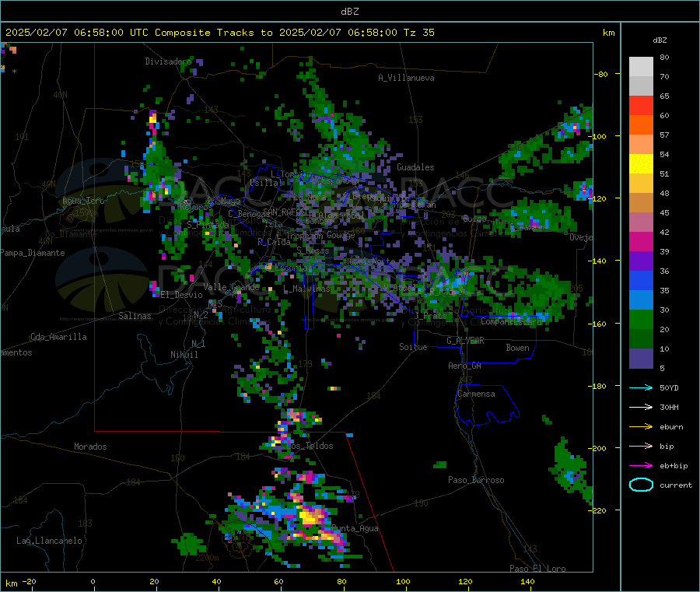The width and height of the screenshot is (700, 592).
Task: Click the eb+bip legend label
Action: [x=674, y=466]
